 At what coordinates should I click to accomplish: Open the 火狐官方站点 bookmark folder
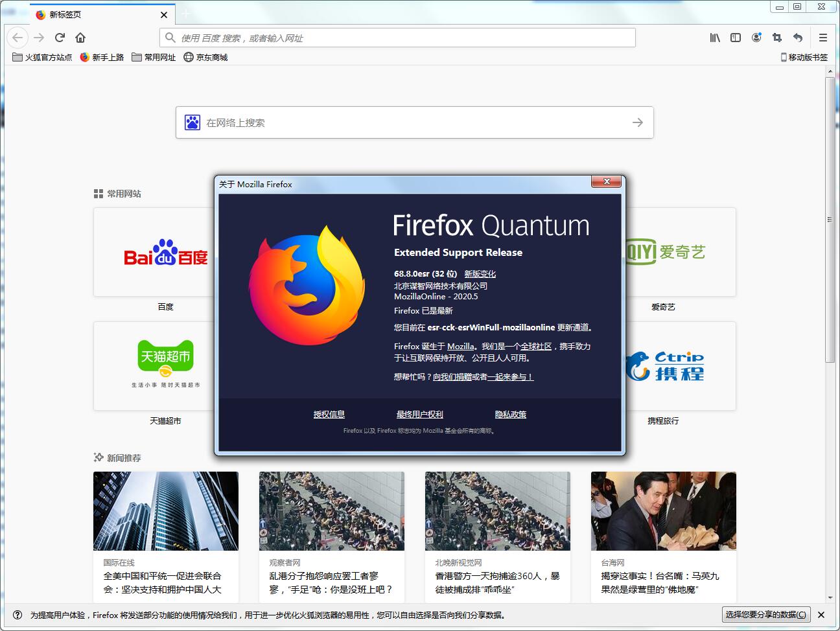[x=42, y=57]
